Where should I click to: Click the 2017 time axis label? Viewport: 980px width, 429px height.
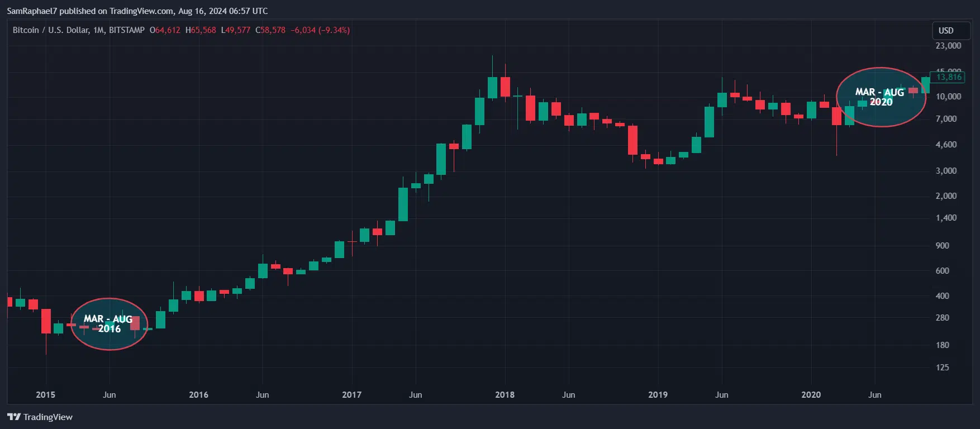(351, 395)
